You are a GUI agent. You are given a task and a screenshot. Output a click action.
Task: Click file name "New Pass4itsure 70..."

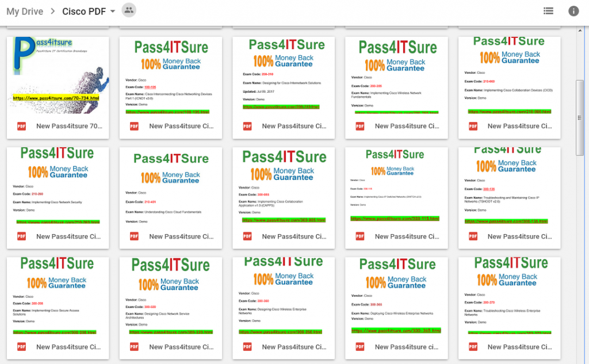pos(69,126)
